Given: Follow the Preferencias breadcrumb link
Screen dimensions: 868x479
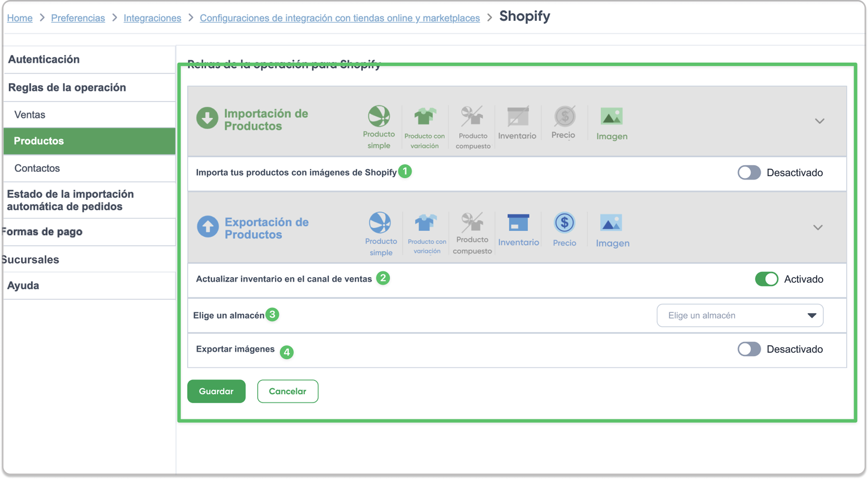Looking at the screenshot, I should click(78, 18).
